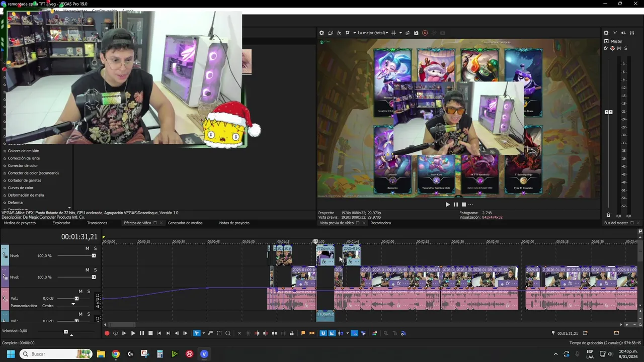Open Master Bus audio properties gear

pos(606,33)
